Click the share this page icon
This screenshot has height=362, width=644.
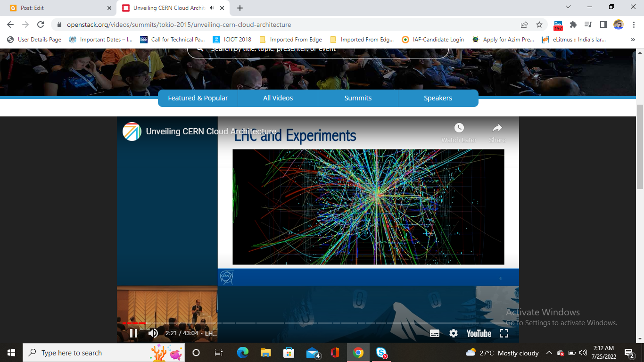tap(524, 25)
